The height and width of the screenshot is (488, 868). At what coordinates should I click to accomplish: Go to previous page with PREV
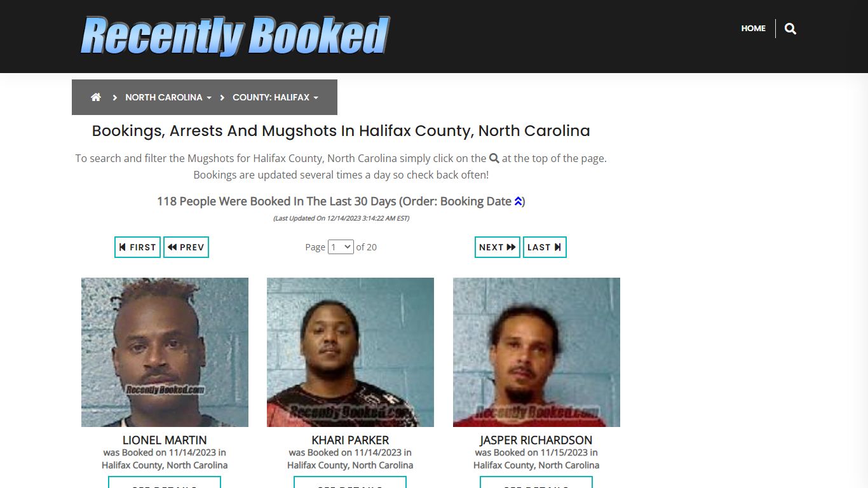coord(186,247)
